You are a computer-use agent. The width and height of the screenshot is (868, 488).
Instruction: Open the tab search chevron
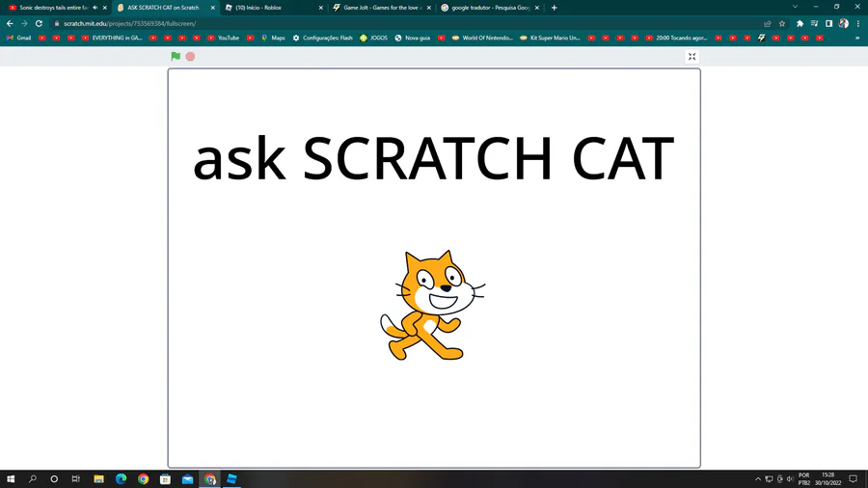tap(795, 7)
